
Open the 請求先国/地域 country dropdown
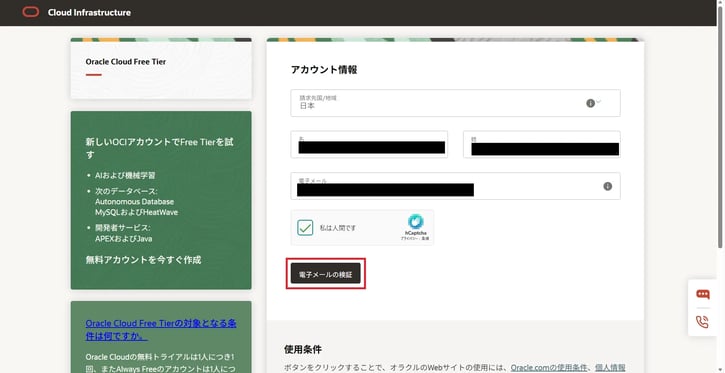(x=455, y=103)
